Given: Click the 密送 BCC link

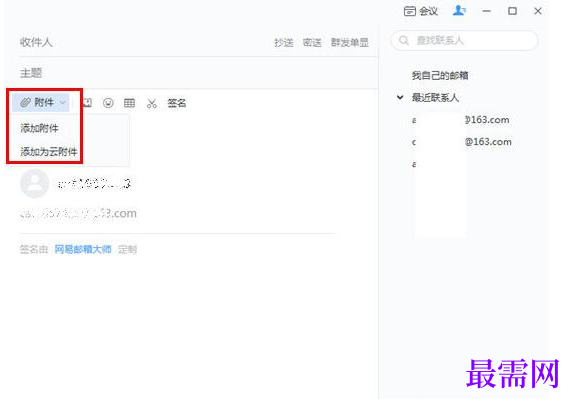Looking at the screenshot, I should tap(312, 43).
